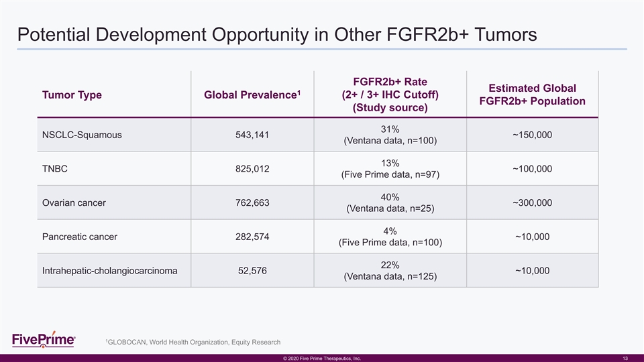644x362 pixels.
Task: Click the GLOBOCAN footnote text
Action: (x=193, y=343)
